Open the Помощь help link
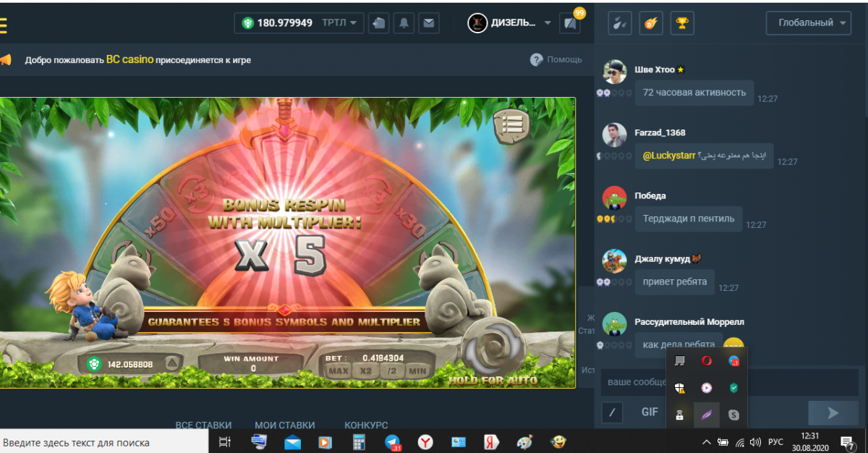 (x=556, y=59)
